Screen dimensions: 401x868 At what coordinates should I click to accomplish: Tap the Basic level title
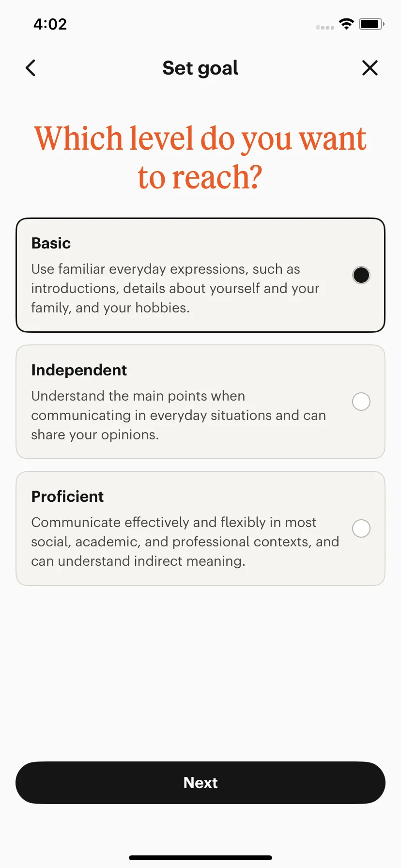tap(51, 243)
